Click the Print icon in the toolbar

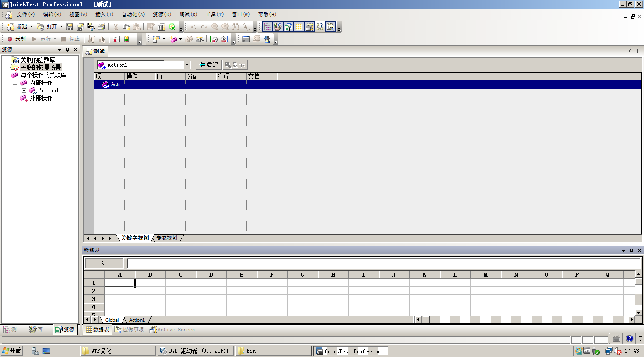coord(102,27)
